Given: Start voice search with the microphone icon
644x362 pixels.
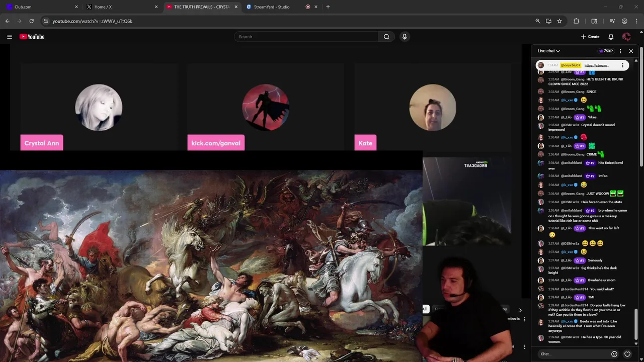Looking at the screenshot, I should [x=405, y=37].
